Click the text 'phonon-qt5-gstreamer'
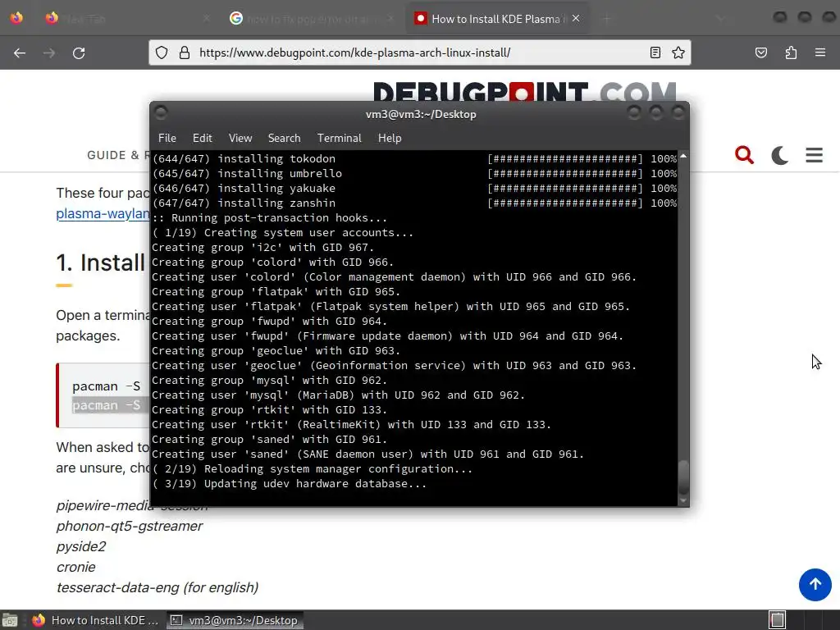840x630 pixels. click(x=130, y=526)
